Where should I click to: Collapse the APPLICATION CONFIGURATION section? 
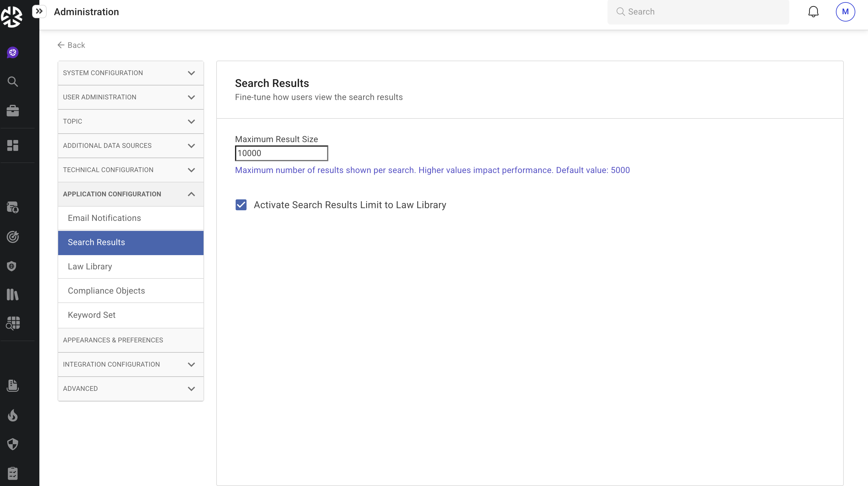tap(131, 194)
